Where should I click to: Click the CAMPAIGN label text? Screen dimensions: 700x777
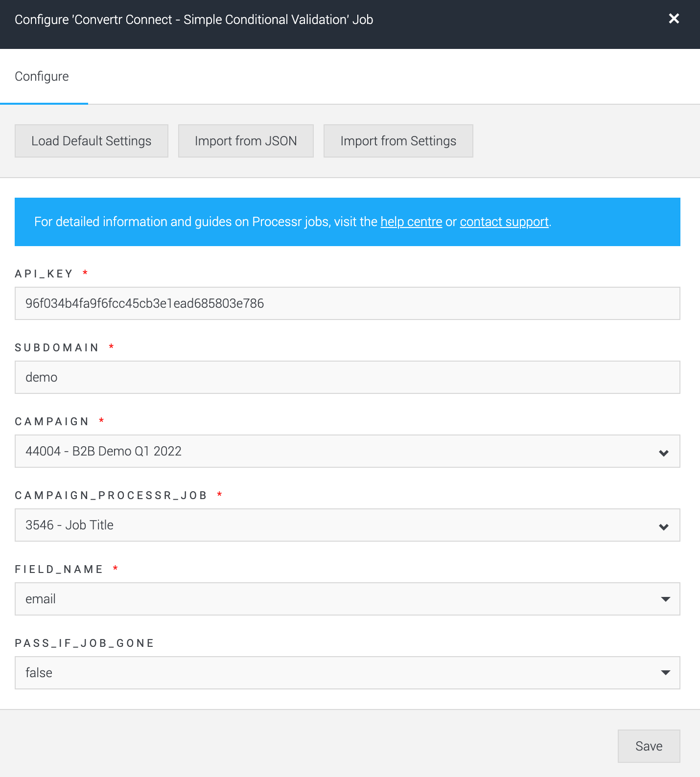tap(52, 421)
